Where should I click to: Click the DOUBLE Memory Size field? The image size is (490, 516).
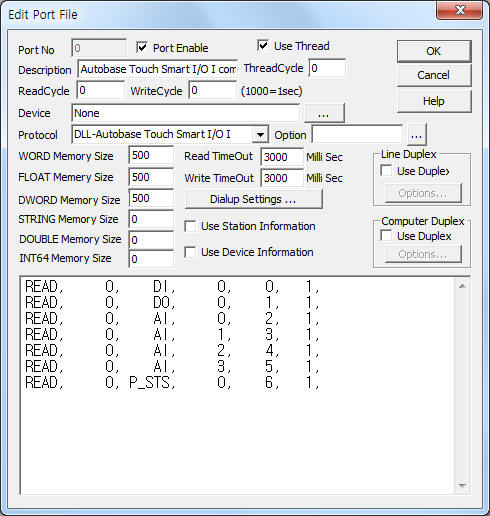(151, 240)
